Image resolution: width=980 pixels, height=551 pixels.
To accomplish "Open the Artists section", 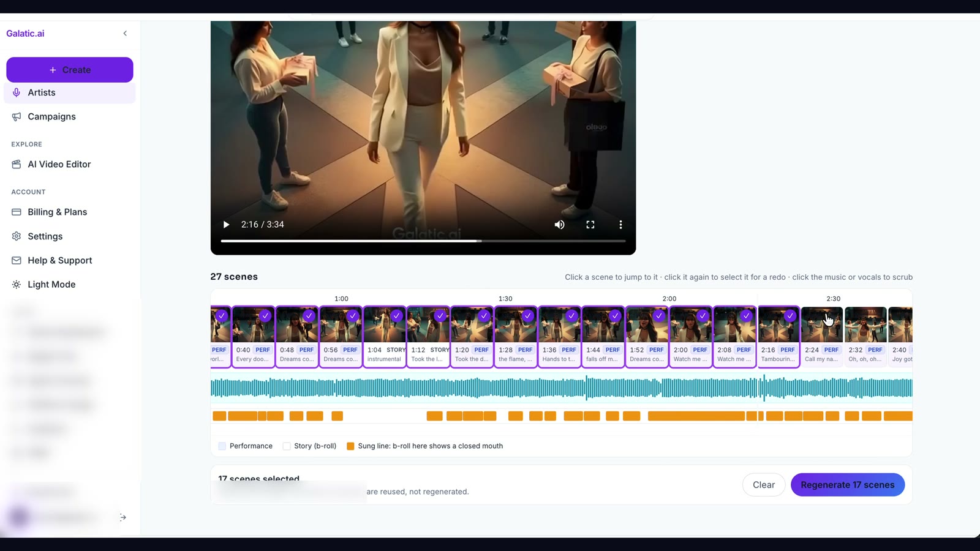I will point(70,92).
